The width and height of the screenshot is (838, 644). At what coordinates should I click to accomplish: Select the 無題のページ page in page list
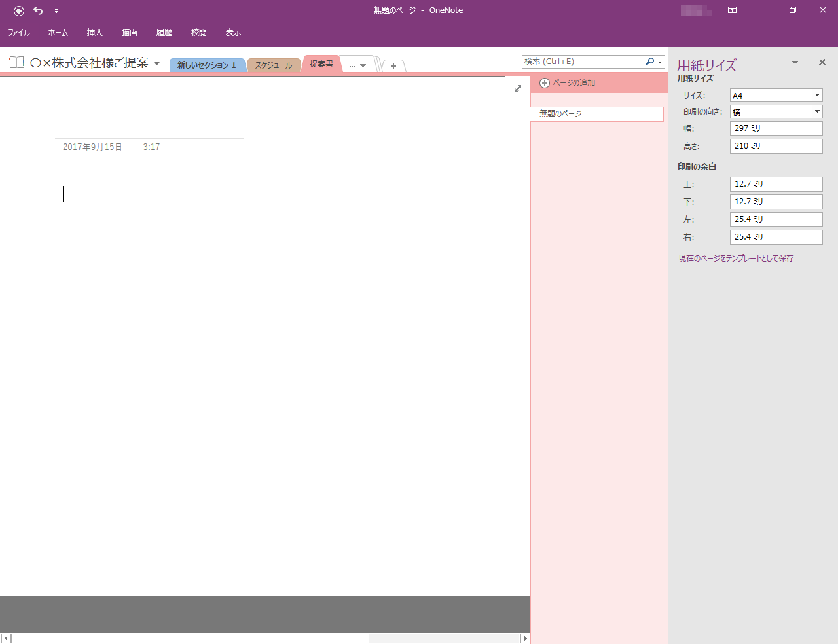597,114
